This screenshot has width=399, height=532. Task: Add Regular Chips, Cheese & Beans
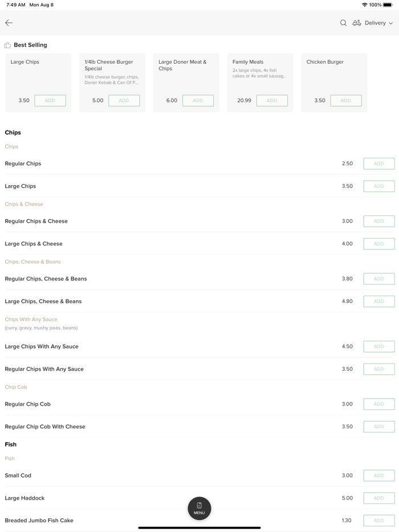coord(379,279)
